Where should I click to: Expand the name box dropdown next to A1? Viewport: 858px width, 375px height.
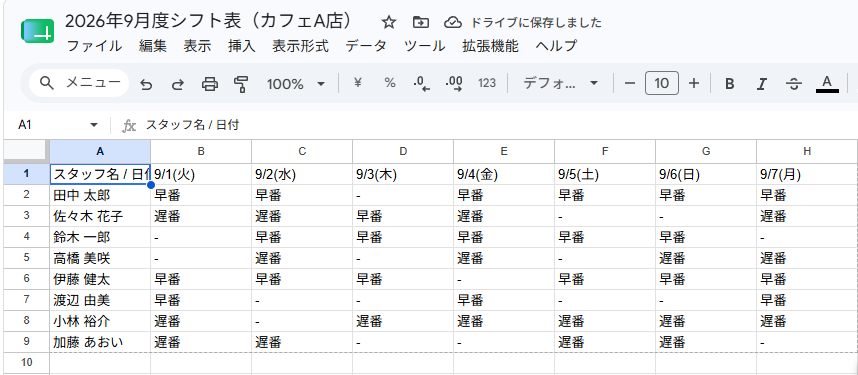[94, 125]
